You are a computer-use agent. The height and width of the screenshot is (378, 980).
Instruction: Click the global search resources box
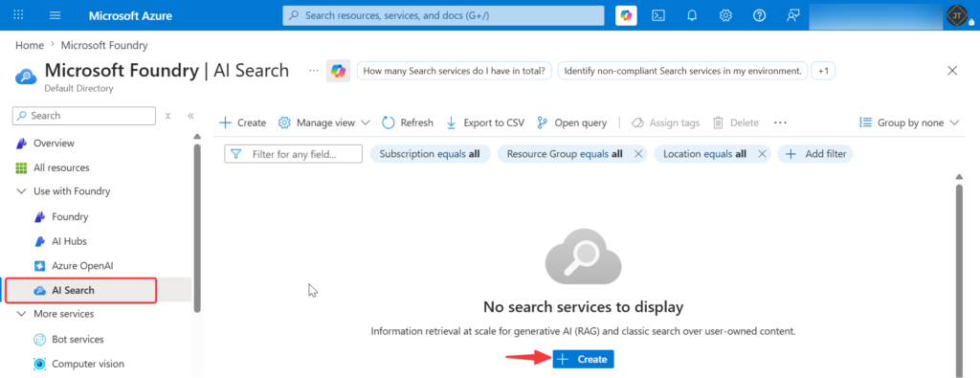[x=443, y=15]
